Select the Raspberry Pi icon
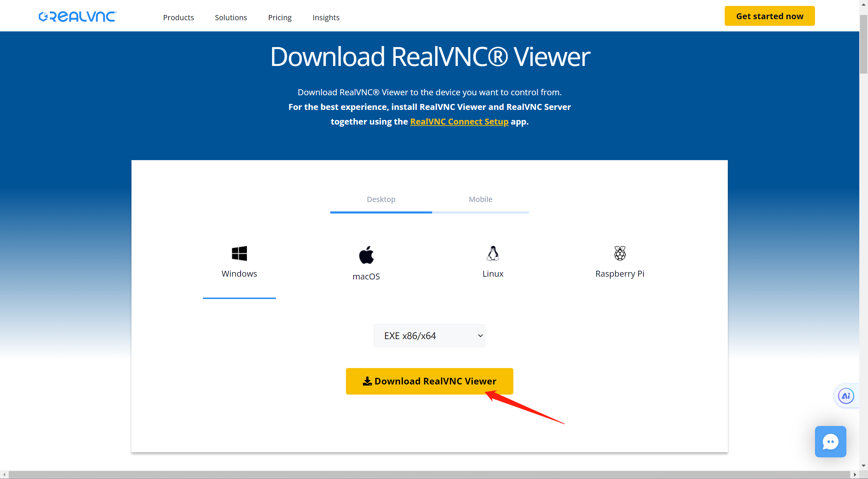The image size is (868, 479). (x=620, y=253)
